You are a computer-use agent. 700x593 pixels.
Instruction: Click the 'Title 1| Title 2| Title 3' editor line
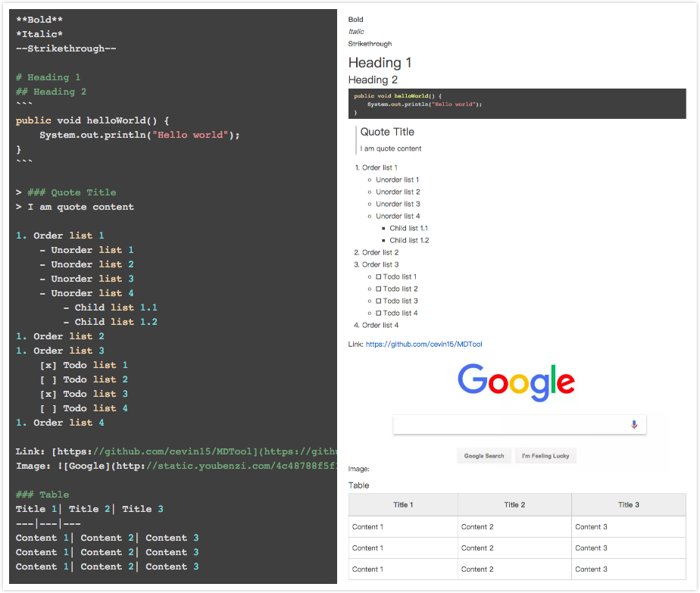coord(89,509)
